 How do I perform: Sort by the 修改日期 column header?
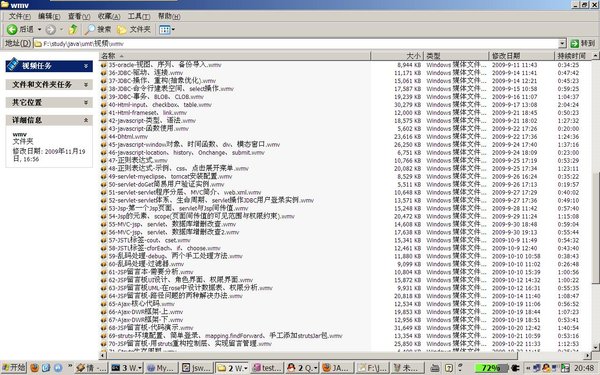pos(521,56)
